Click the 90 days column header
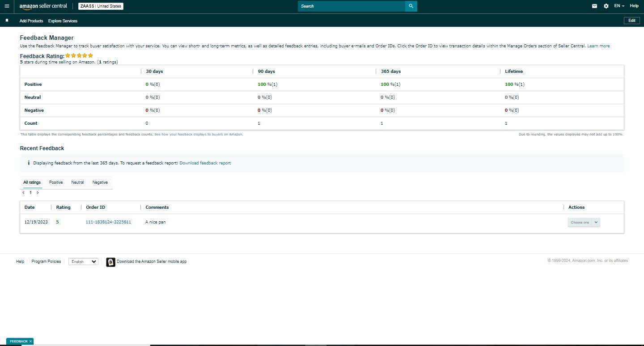Screen dimensions: 644x346 pos(267,72)
